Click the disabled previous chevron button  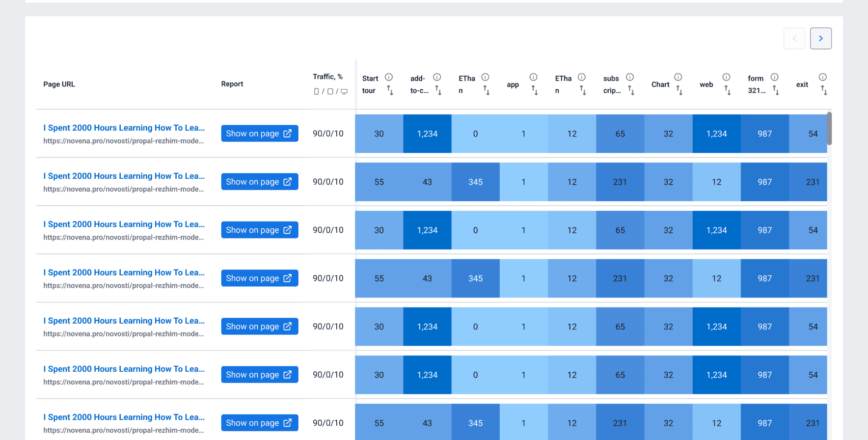(x=794, y=38)
